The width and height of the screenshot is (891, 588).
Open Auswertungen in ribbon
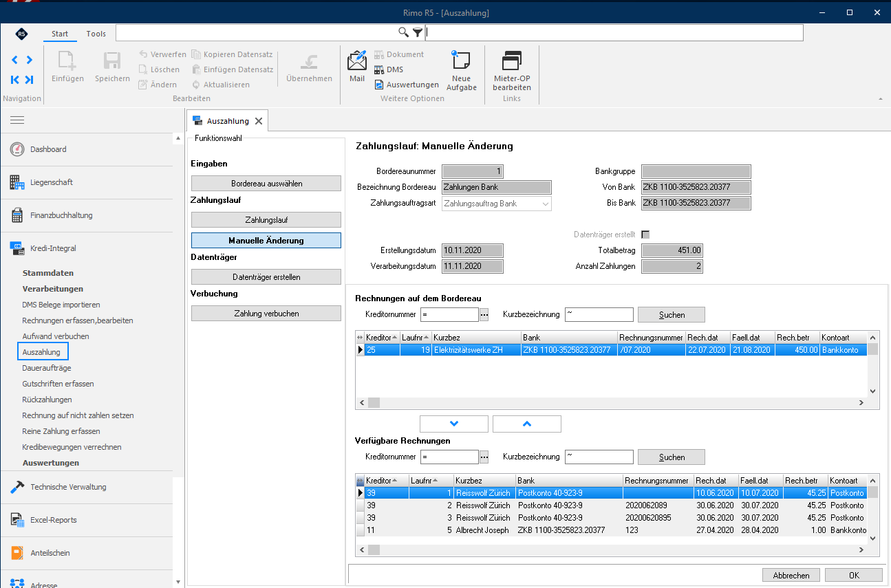point(407,85)
